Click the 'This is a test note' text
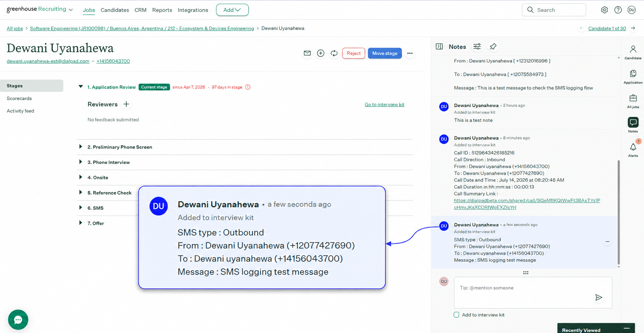The image size is (644, 333). pos(473,120)
